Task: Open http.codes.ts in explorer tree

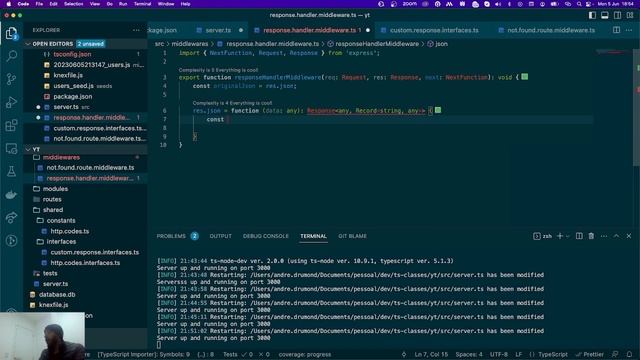Action: pos(70,231)
